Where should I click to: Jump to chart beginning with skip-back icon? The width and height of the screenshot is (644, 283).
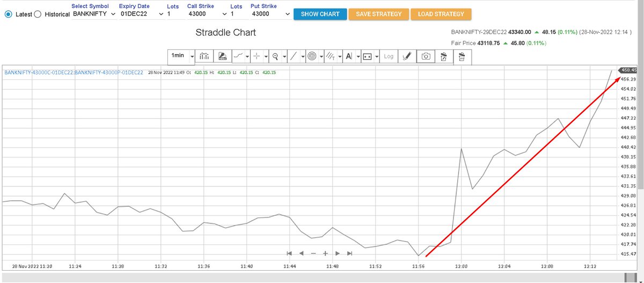(289, 253)
